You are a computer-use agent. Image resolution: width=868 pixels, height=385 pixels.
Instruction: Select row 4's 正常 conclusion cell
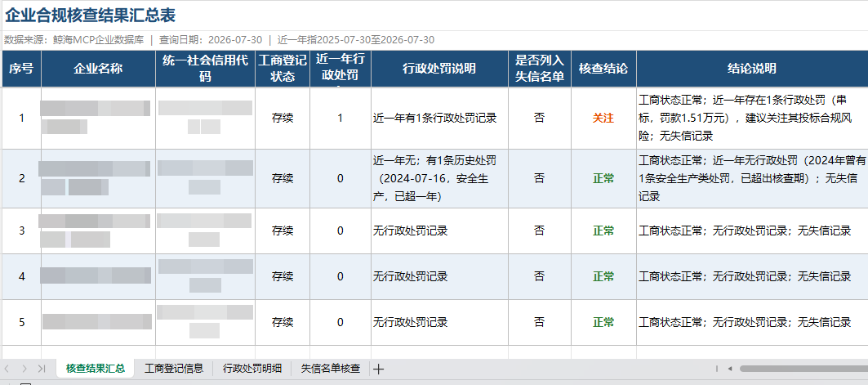[603, 276]
